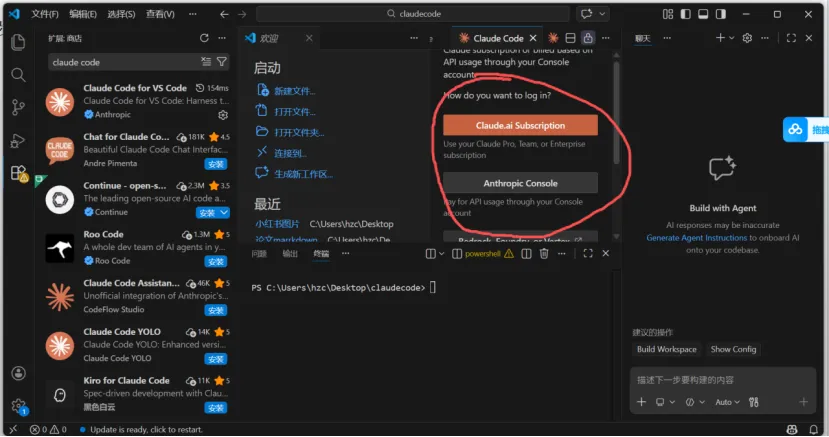Click the Anthropic Console button
Viewport: 829px width, 437px height.
520,183
